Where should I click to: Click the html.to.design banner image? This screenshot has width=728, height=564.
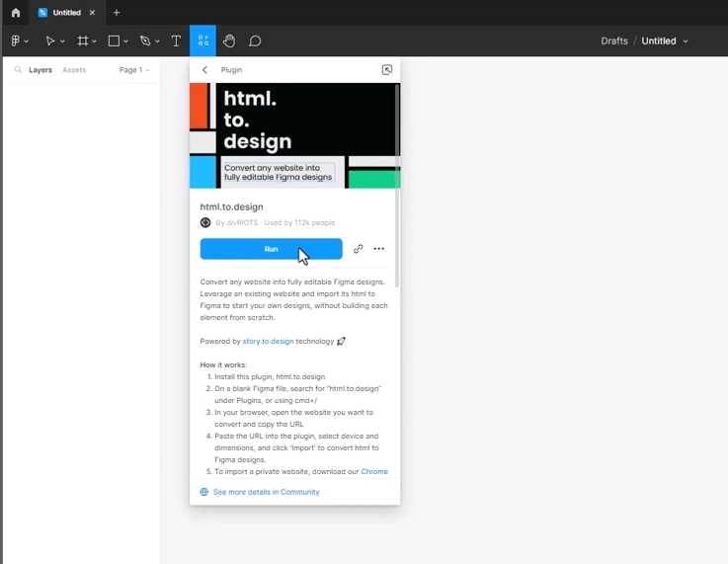(x=292, y=135)
